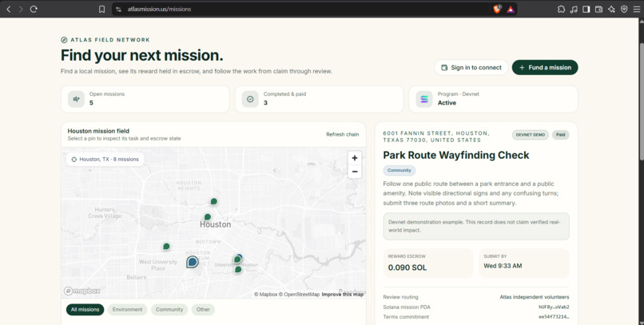Open the © OpenStreetMap attribution link
Viewport: 644px width, 325px height.
(x=299, y=294)
